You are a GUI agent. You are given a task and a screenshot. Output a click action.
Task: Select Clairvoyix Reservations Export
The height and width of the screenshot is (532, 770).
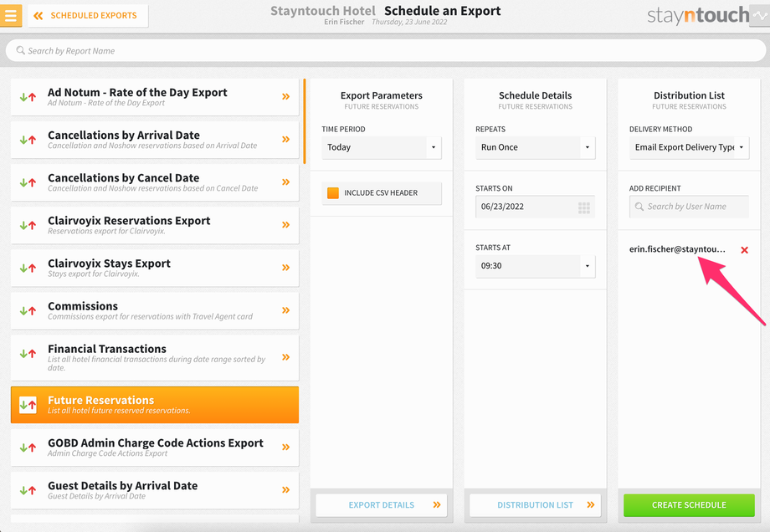coord(155,225)
